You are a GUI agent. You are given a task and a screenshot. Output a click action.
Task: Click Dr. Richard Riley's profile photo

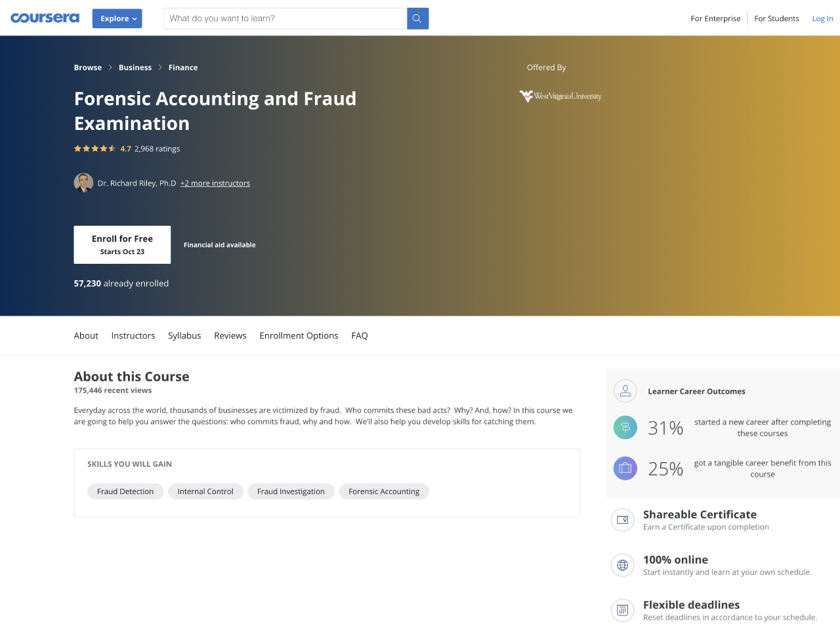click(83, 182)
